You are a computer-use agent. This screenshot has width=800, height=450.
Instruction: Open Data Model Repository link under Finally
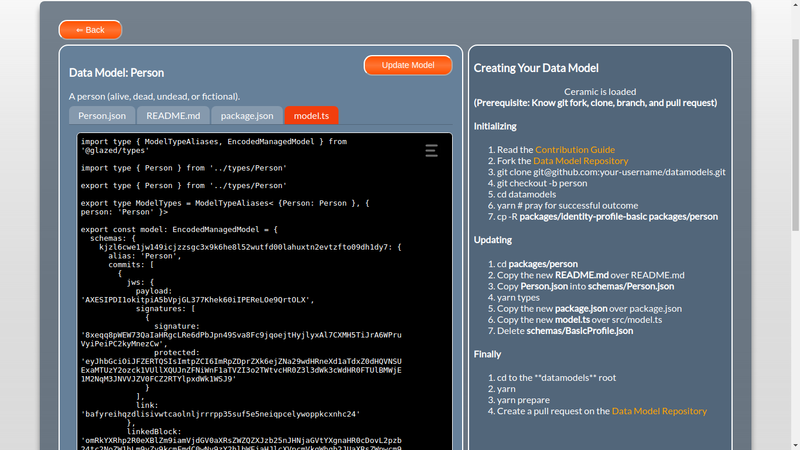point(659,411)
